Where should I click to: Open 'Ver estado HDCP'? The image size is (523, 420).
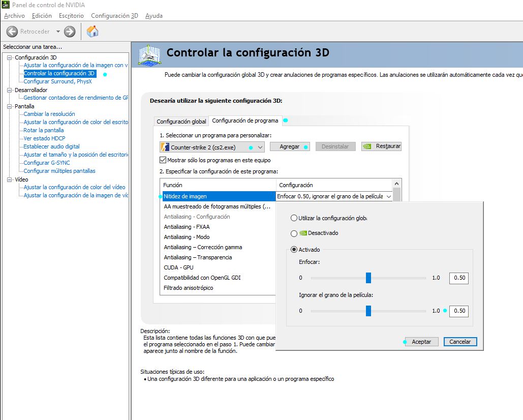click(44, 138)
